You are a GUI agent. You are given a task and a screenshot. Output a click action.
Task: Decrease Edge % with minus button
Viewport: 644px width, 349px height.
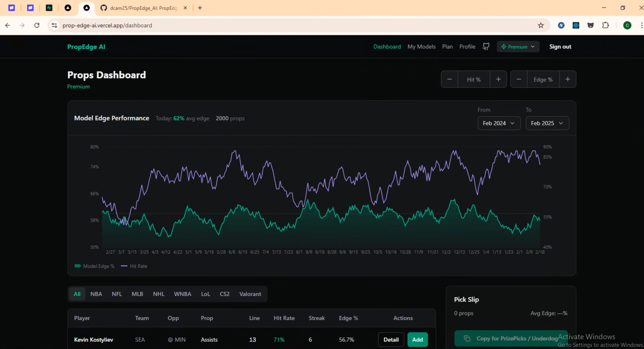[519, 79]
